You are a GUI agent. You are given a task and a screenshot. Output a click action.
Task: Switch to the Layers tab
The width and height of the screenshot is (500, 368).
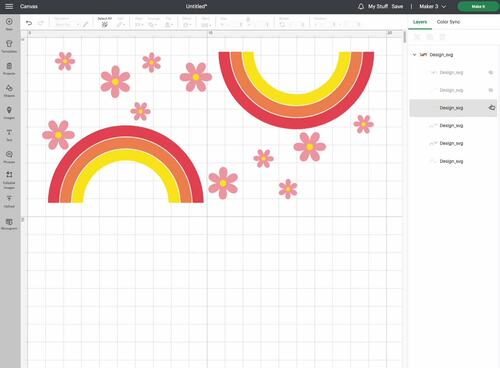coord(420,22)
